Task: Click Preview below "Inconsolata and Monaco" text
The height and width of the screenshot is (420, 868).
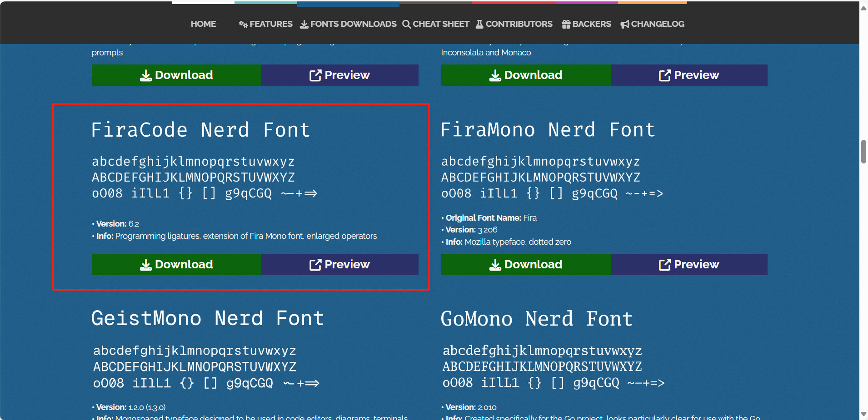Action: click(x=689, y=75)
